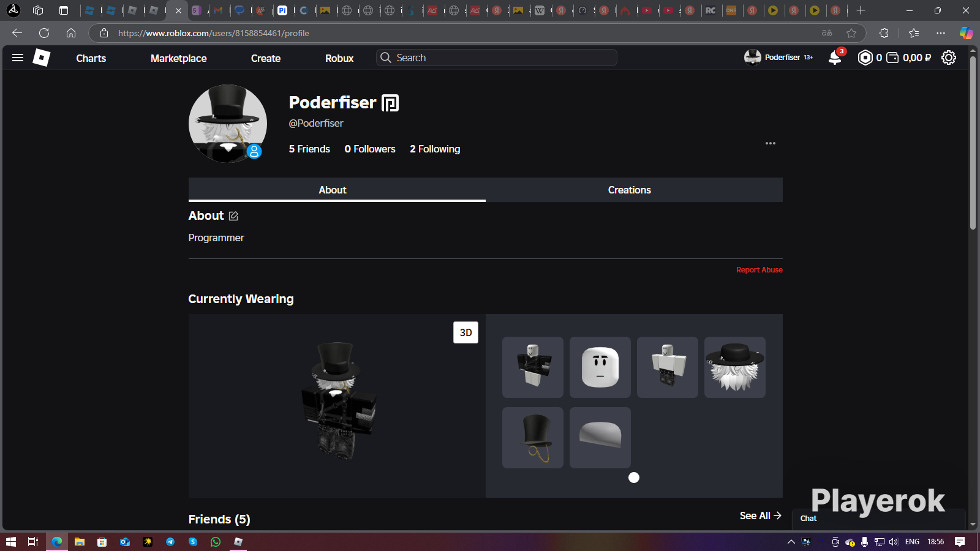Open the three-dots profile options menu

[771, 143]
